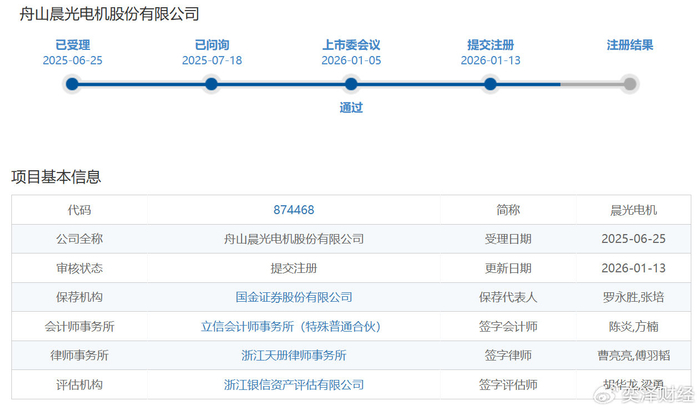700x411 pixels.
Task: Click the 项目基本信息 section heading
Action: (56, 177)
